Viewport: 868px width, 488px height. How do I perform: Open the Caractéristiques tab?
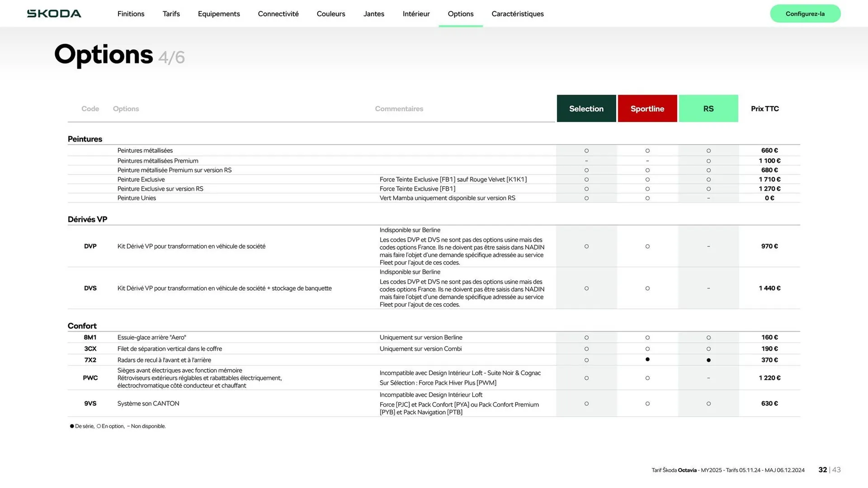pyautogui.click(x=517, y=14)
